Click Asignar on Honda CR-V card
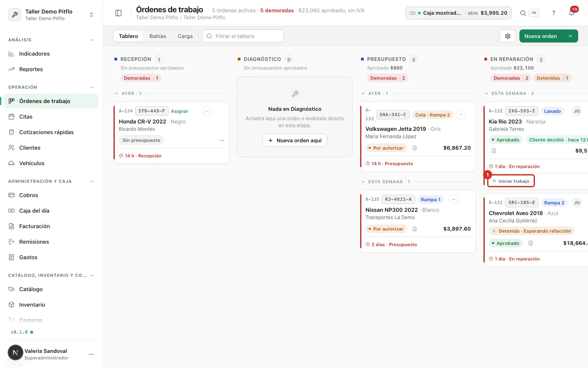 point(180,111)
